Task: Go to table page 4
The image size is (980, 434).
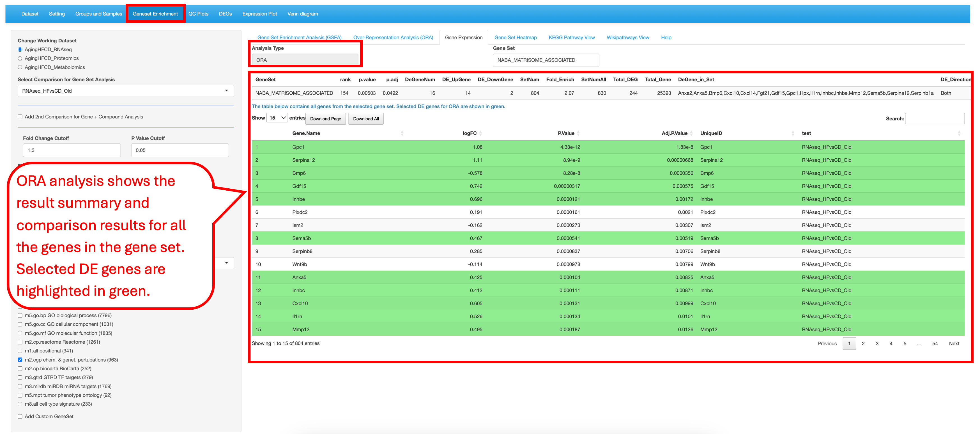Action: point(891,343)
